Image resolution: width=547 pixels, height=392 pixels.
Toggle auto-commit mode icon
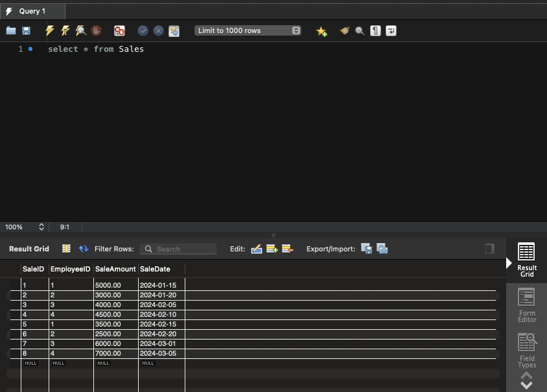tap(174, 30)
